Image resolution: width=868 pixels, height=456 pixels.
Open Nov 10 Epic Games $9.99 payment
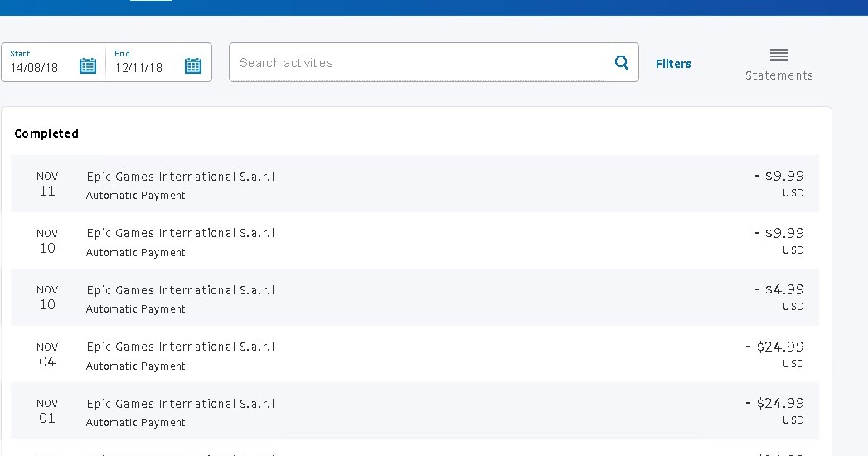[x=415, y=240]
